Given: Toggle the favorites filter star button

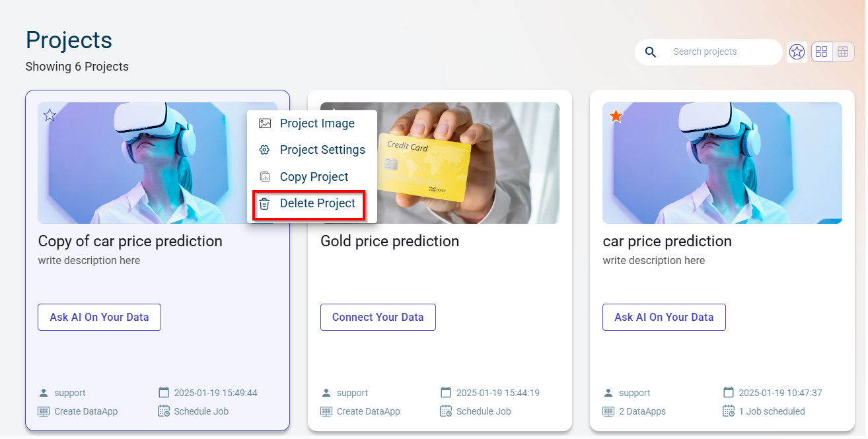Looking at the screenshot, I should pyautogui.click(x=797, y=51).
